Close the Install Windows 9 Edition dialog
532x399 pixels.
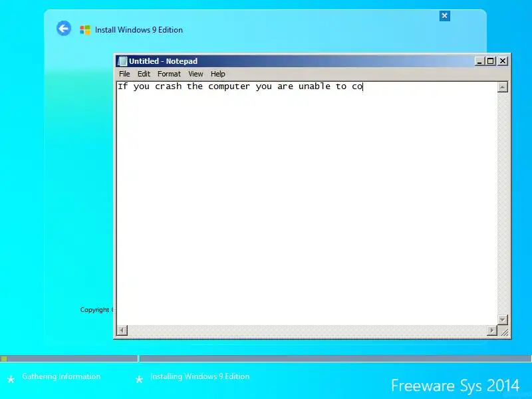444,15
